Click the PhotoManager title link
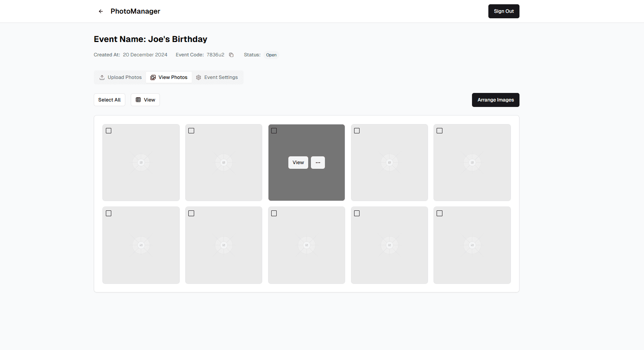The width and height of the screenshot is (644, 350). tap(135, 11)
